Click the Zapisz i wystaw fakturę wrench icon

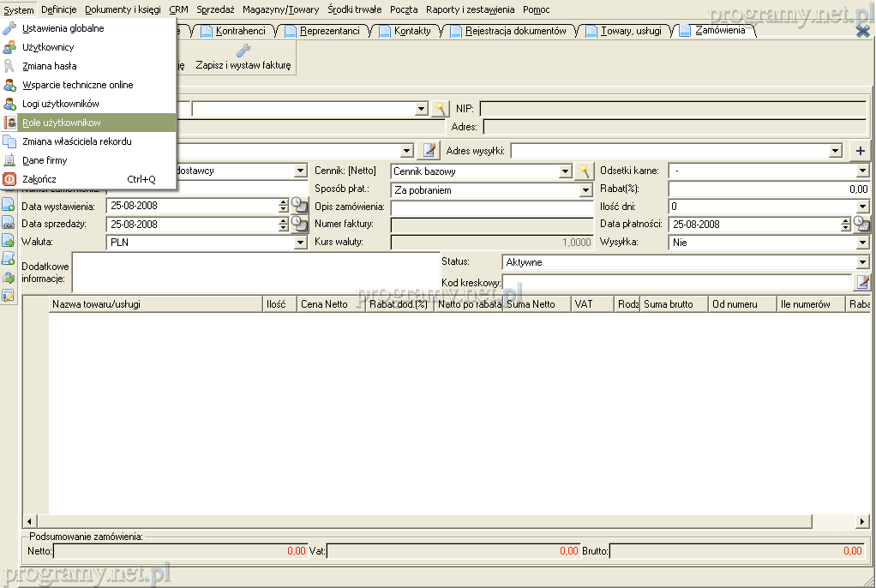pyautogui.click(x=243, y=51)
